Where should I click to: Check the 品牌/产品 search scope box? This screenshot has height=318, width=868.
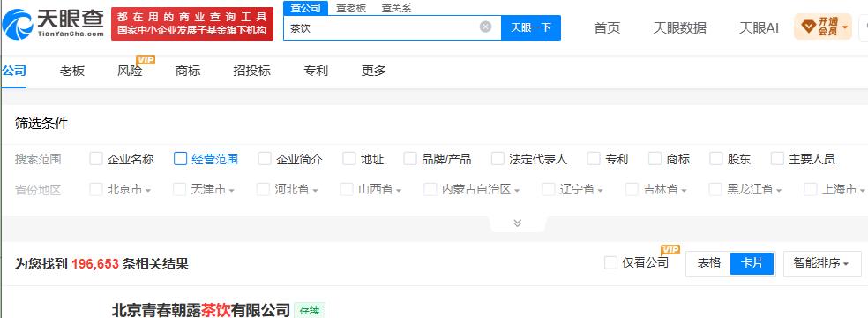click(410, 159)
